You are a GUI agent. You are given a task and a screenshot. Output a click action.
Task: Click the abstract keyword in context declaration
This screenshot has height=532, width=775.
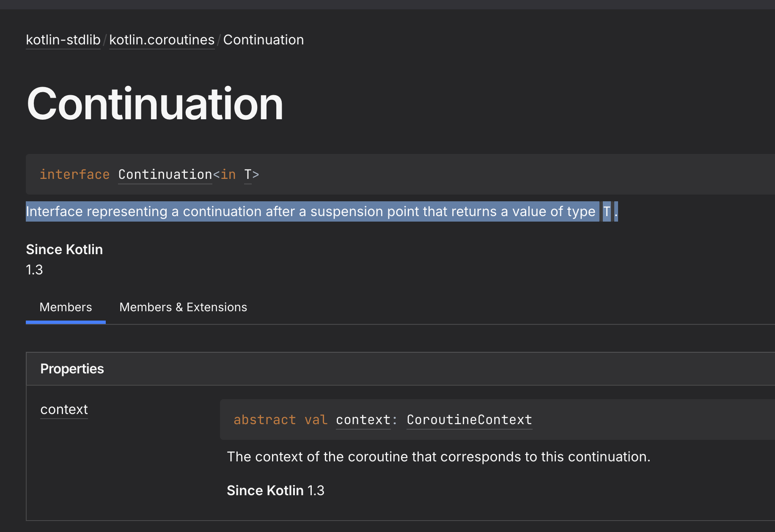[x=264, y=420]
